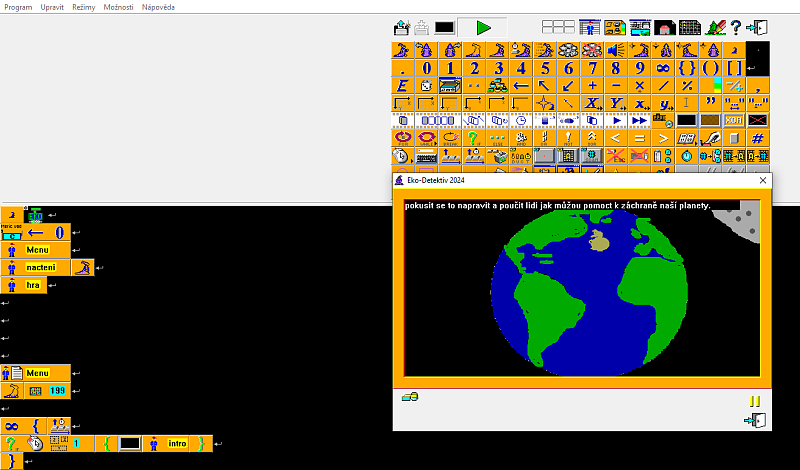Viewport: 800px width, 470px height.
Task: Select the crossed-out cloud command icon
Action: [x=592, y=50]
